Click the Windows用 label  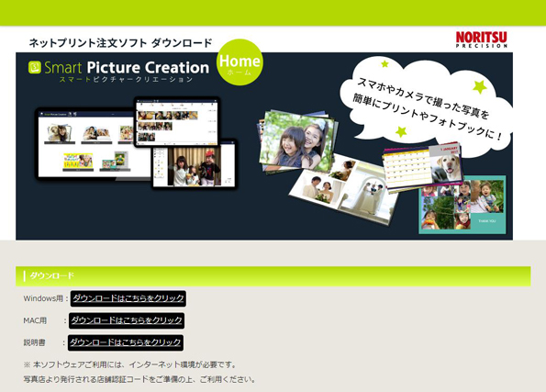tap(43, 298)
